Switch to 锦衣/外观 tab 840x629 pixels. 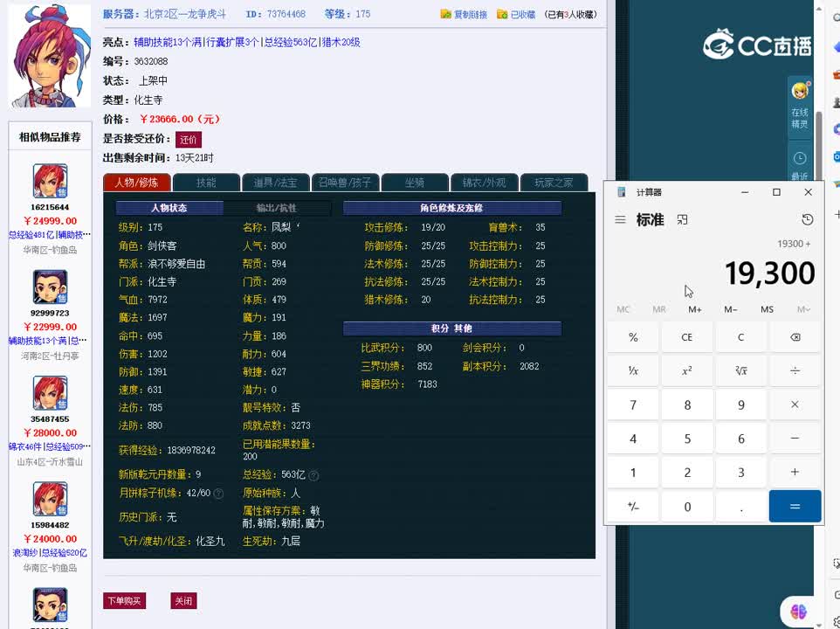coord(485,183)
